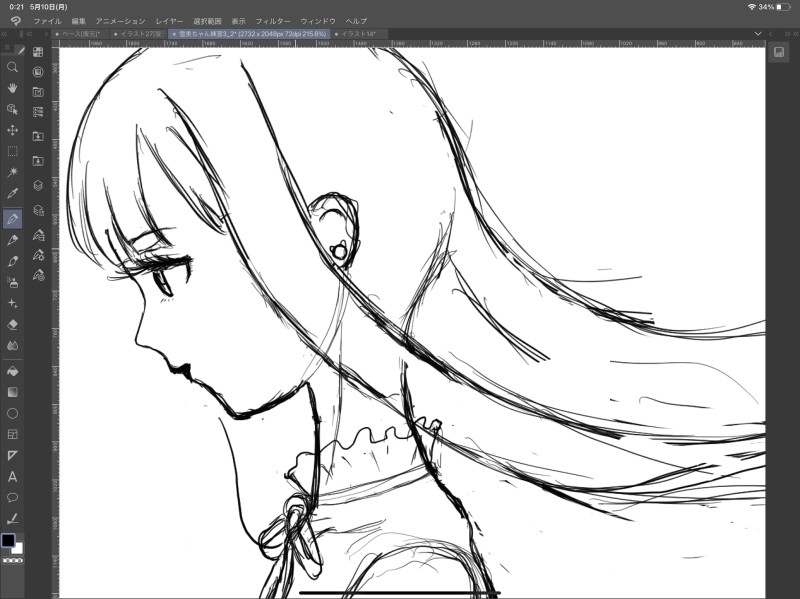Open the ファイル menu
The image size is (800, 599).
pos(47,21)
